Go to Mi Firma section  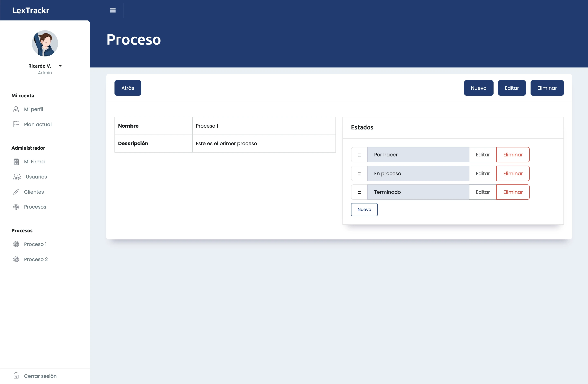point(34,162)
